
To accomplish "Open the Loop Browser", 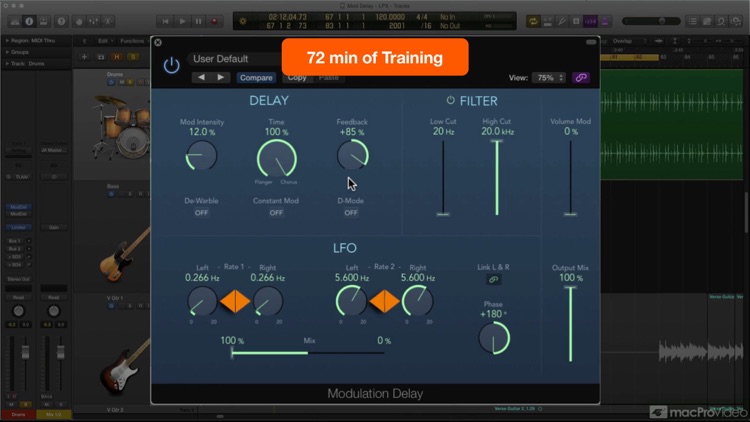I will (x=721, y=22).
